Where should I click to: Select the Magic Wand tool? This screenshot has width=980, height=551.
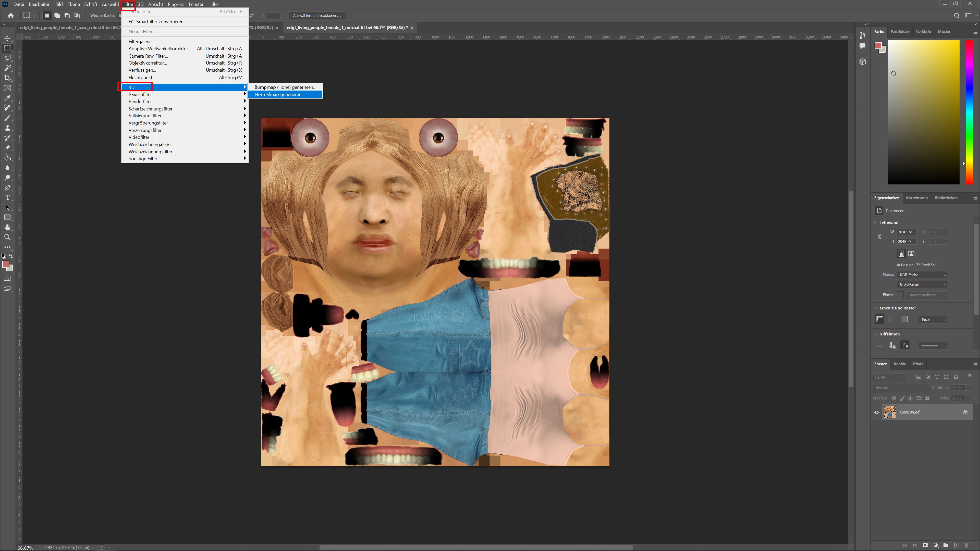point(7,68)
